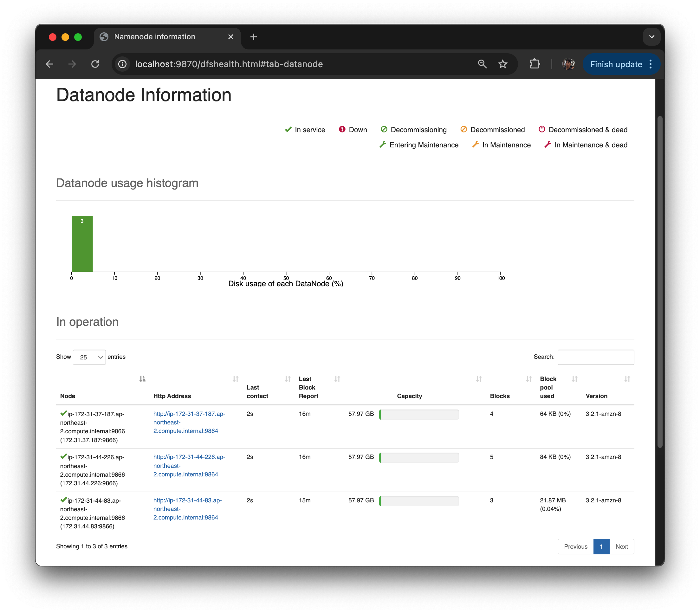Click the green histogram bar labeled 3
This screenshot has width=700, height=613.
(x=82, y=243)
